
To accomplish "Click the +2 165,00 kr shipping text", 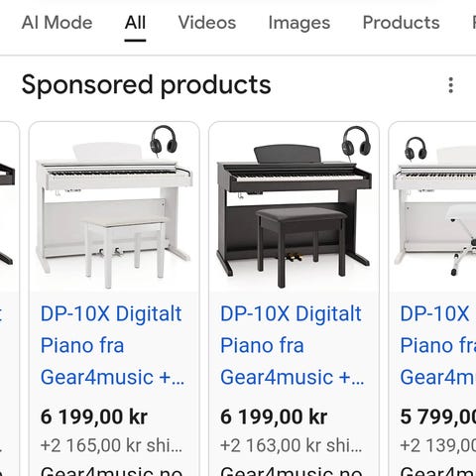I will [x=111, y=445].
